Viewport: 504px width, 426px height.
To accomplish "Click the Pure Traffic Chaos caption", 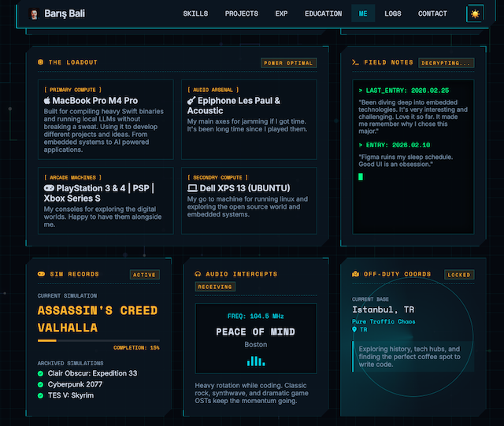I will (x=384, y=321).
